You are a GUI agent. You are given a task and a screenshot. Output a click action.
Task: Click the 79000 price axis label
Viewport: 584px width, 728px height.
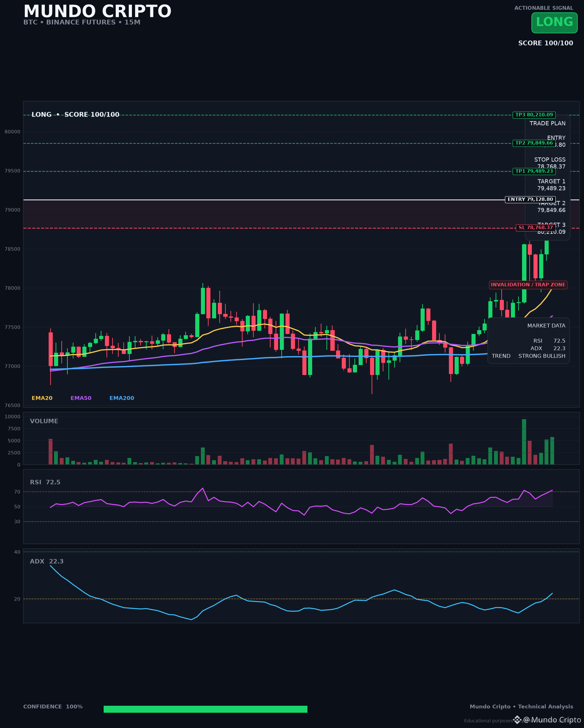coord(12,210)
